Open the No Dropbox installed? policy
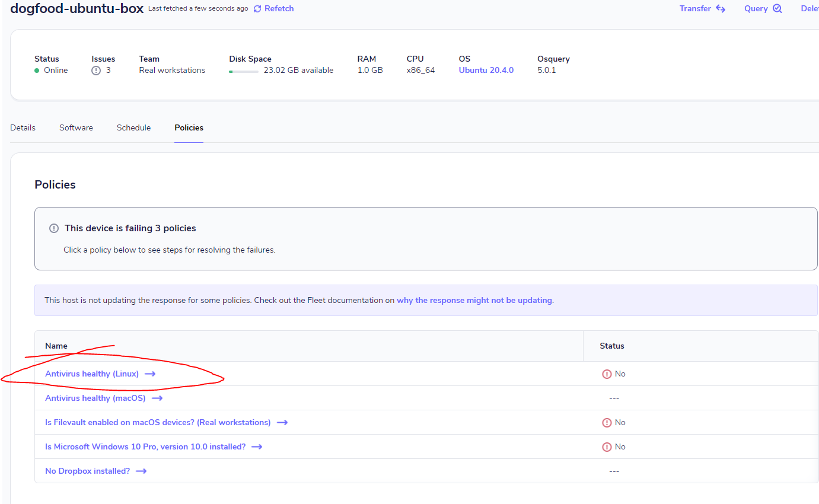819x504 pixels. coord(88,471)
